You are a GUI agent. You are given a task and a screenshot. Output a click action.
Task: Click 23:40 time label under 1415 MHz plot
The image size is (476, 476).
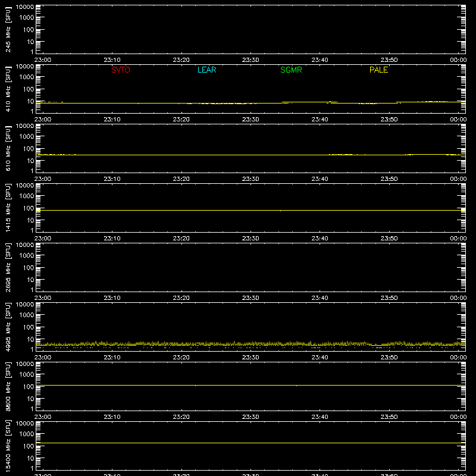tap(320, 239)
